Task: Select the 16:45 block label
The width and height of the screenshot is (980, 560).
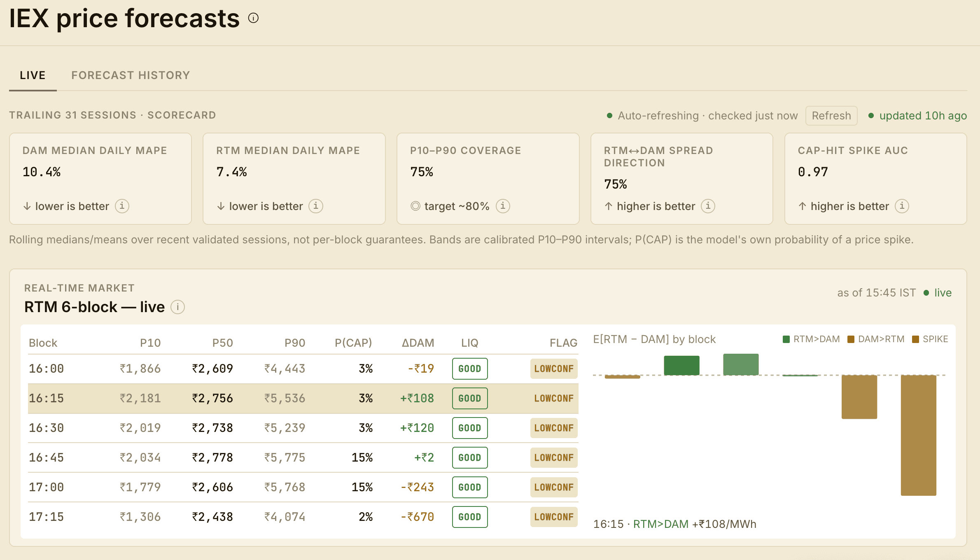Action: coord(46,457)
